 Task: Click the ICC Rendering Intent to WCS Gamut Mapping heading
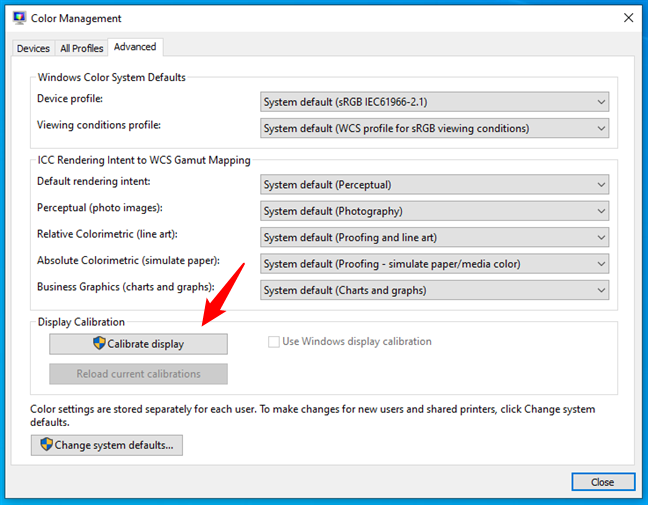coord(144,160)
